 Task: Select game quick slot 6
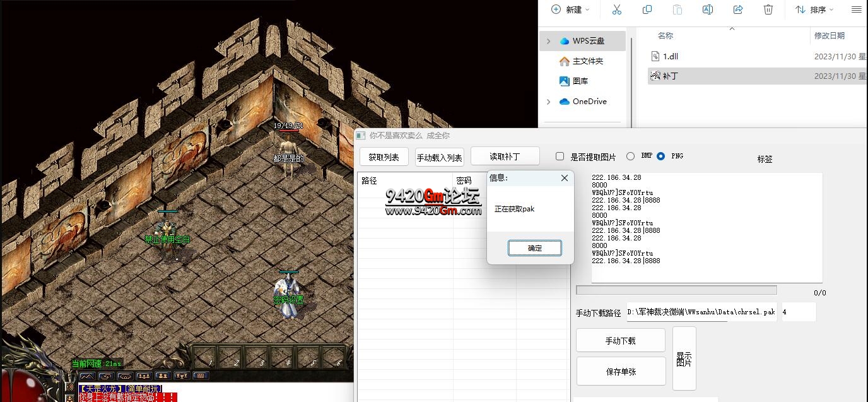click(x=334, y=357)
